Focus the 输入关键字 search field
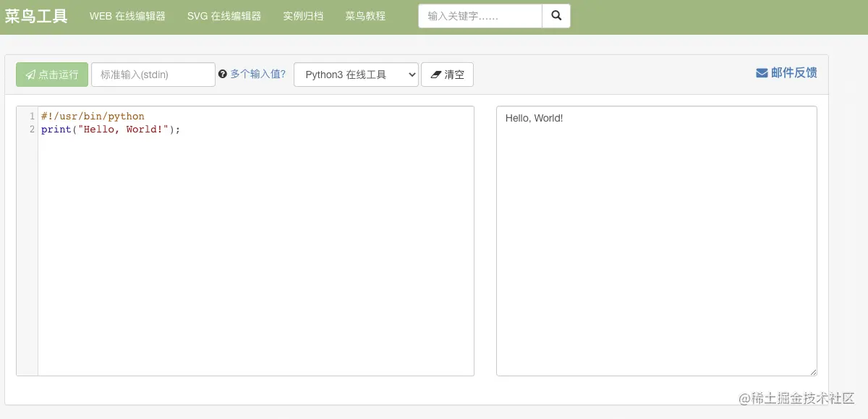Screen dimensions: 868x419 [480, 16]
